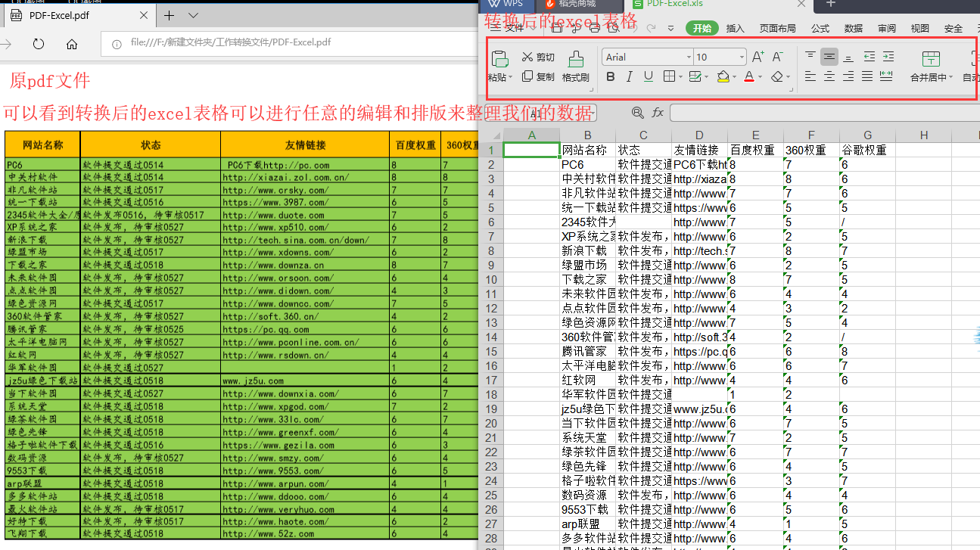
Task: Expand clear/eraser dropdown arrow
Action: coord(788,77)
